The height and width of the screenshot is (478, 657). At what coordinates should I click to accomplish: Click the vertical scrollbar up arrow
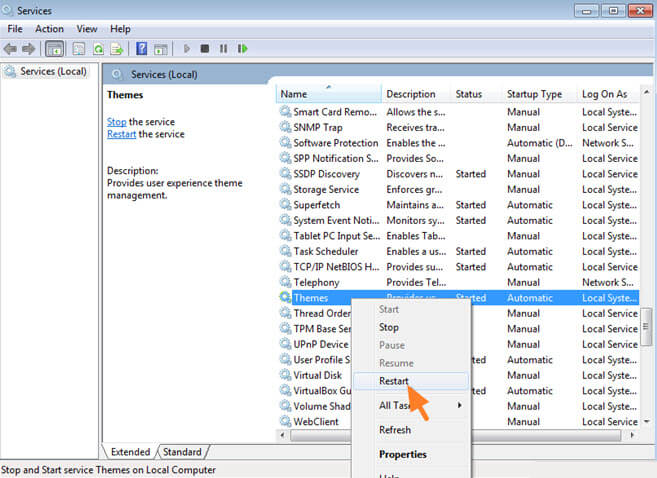click(647, 92)
